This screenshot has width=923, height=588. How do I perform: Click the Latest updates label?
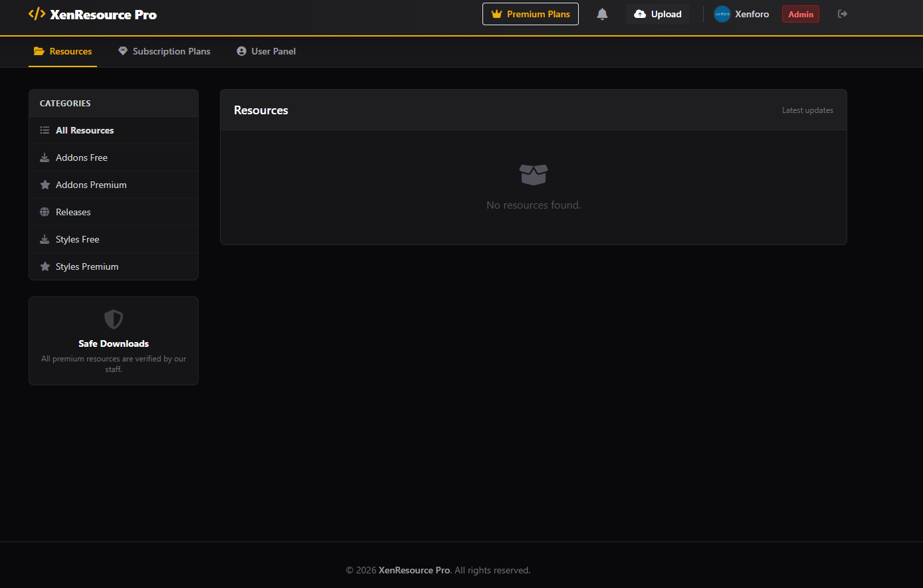click(x=807, y=110)
